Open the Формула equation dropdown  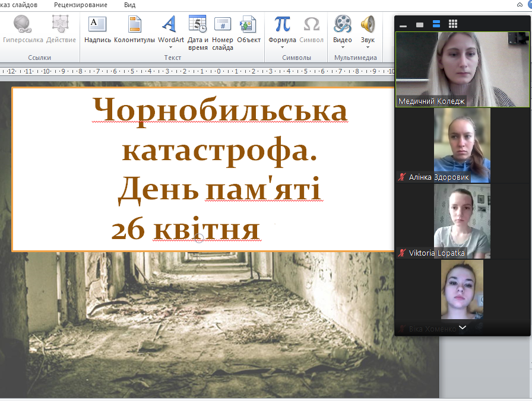pyautogui.click(x=282, y=47)
